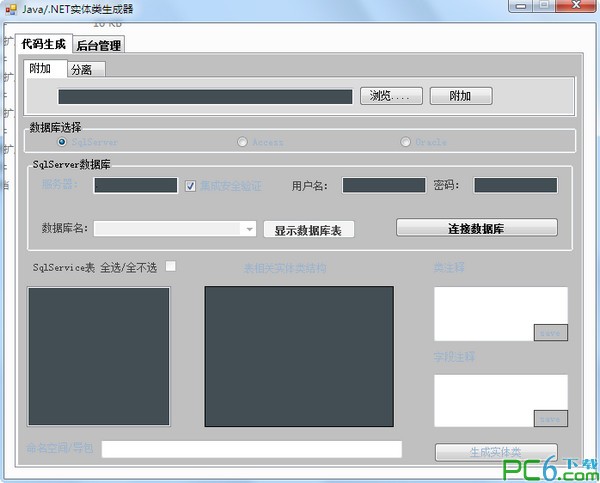Click the application icon in the title bar
This screenshot has height=483, width=600.
(x=11, y=9)
